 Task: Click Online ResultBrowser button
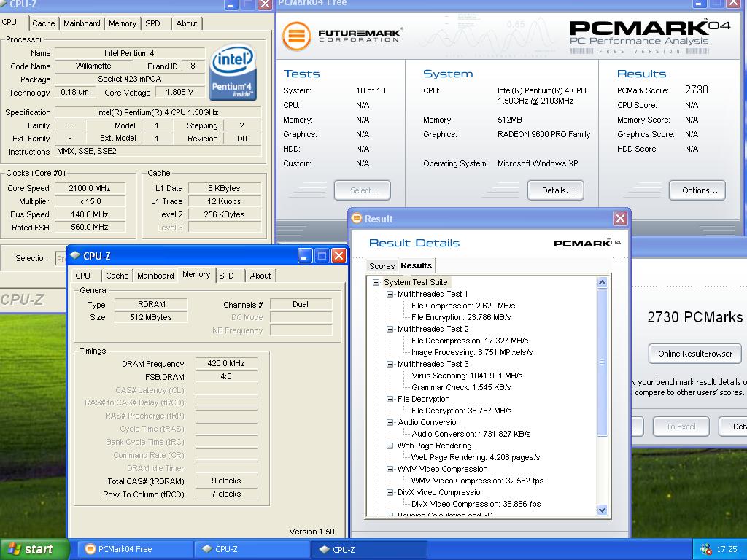pos(694,354)
